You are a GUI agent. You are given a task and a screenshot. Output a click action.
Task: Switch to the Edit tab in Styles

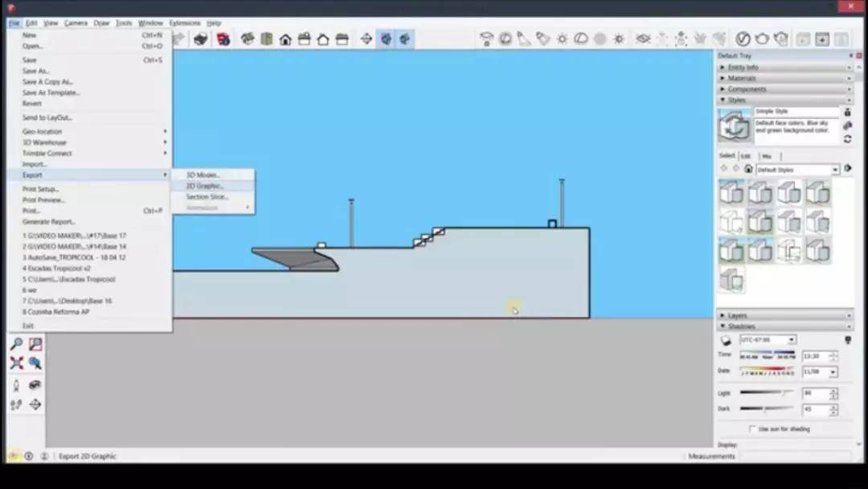pos(746,156)
